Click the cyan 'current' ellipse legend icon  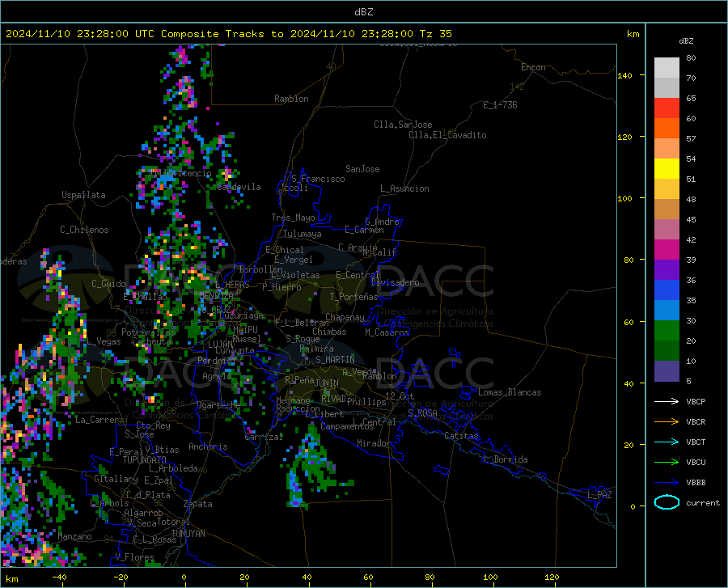click(667, 502)
